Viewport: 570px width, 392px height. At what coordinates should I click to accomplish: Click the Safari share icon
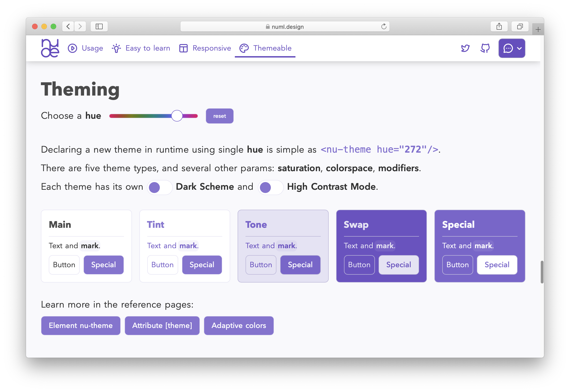pos(499,26)
